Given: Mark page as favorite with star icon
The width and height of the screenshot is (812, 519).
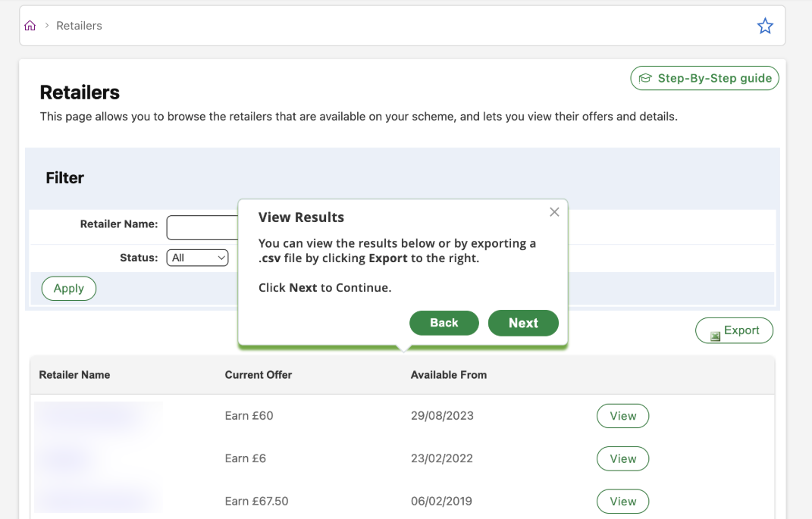Looking at the screenshot, I should [765, 27].
